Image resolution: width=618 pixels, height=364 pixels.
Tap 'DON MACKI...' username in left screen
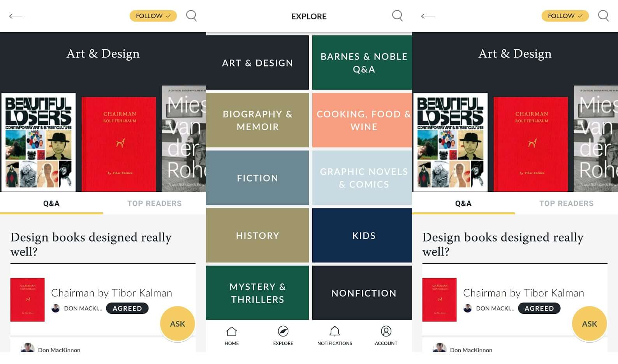coord(83,308)
